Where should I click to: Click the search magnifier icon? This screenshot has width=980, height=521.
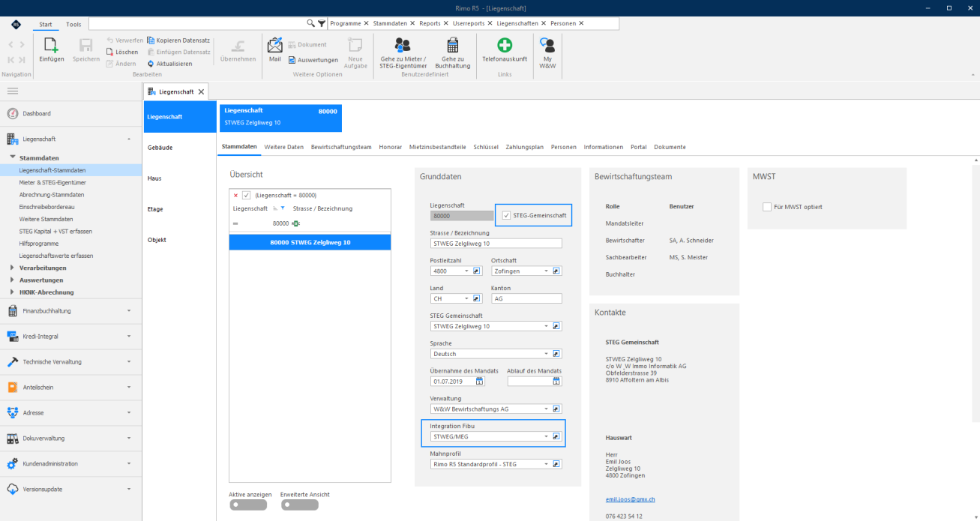coord(311,23)
